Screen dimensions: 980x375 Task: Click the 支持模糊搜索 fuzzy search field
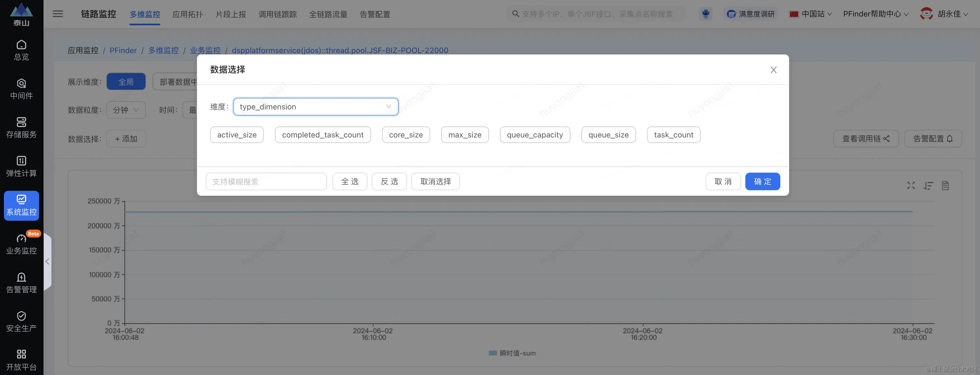[266, 182]
